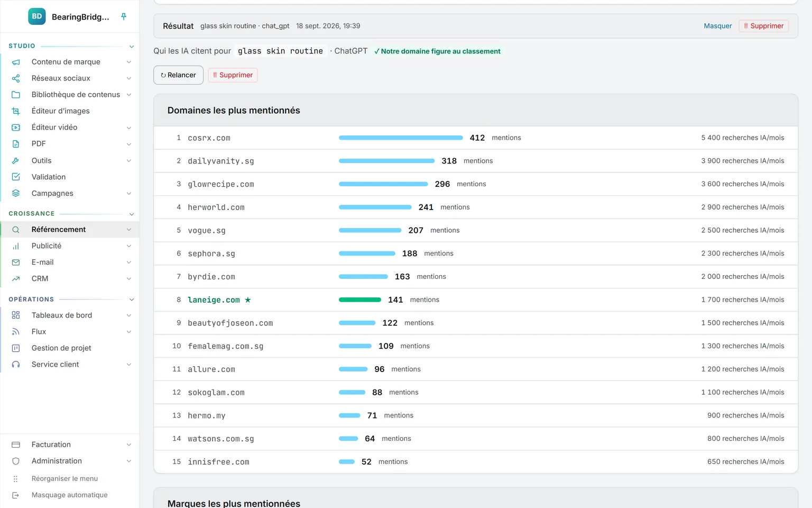Click the video icon for Éditeur vidéo
Screen dimensions: 812x508
click(x=16, y=128)
